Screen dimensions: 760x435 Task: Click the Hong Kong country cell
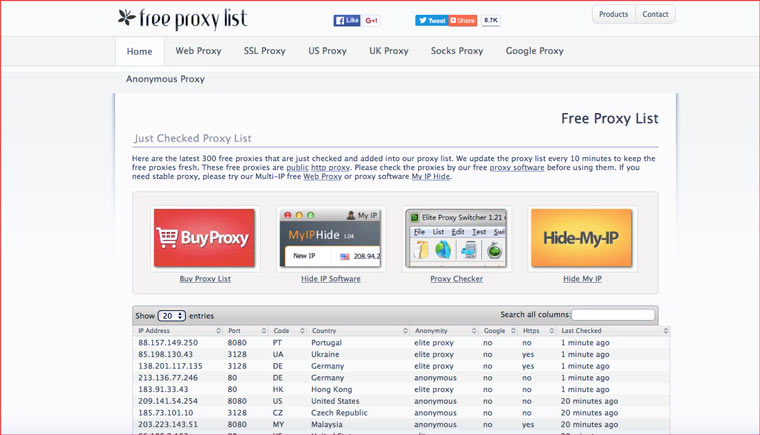click(x=332, y=389)
